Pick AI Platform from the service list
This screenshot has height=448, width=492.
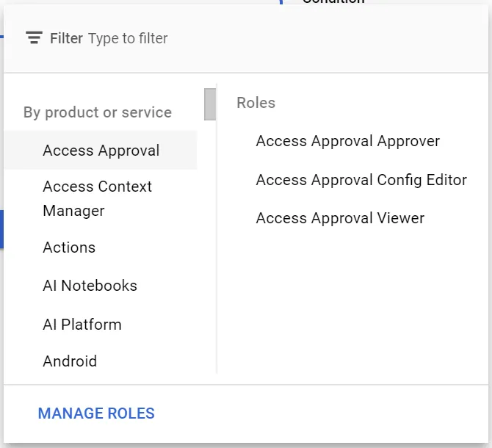82,325
